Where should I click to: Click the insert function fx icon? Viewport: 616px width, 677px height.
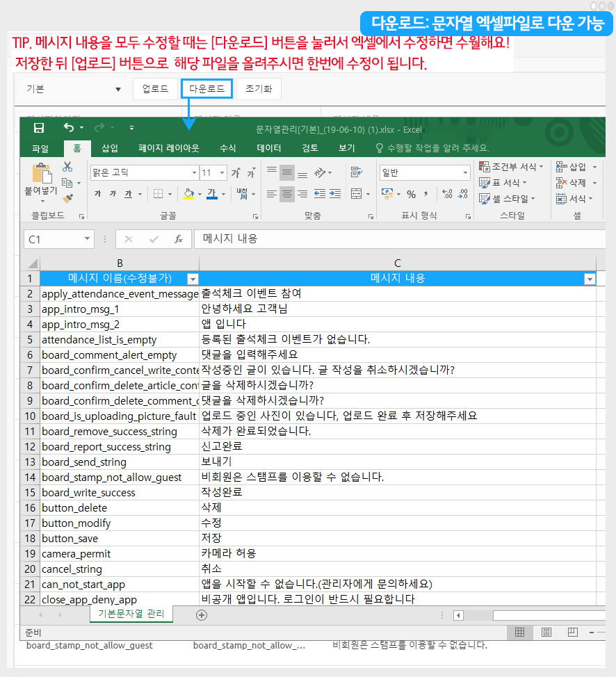pyautogui.click(x=179, y=238)
